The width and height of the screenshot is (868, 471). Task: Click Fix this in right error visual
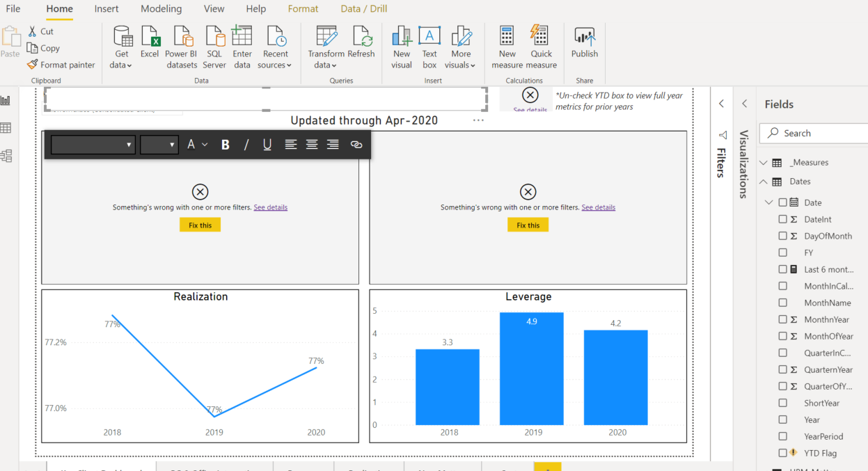pos(528,225)
